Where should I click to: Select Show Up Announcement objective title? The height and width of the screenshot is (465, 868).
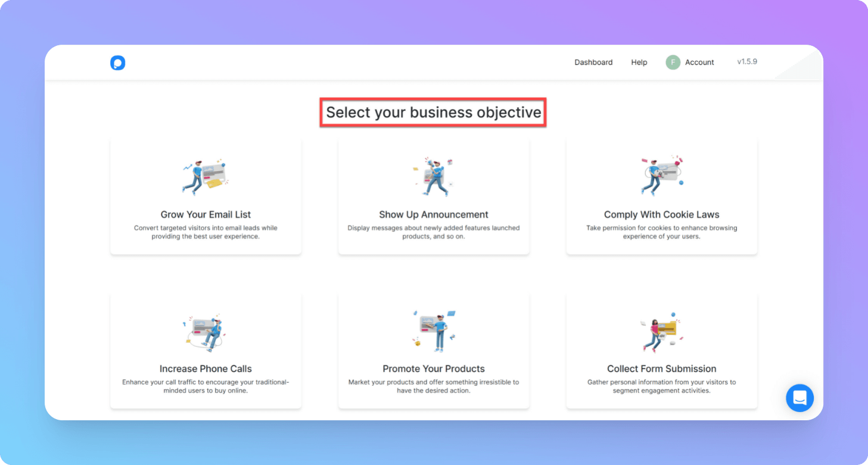434,215
